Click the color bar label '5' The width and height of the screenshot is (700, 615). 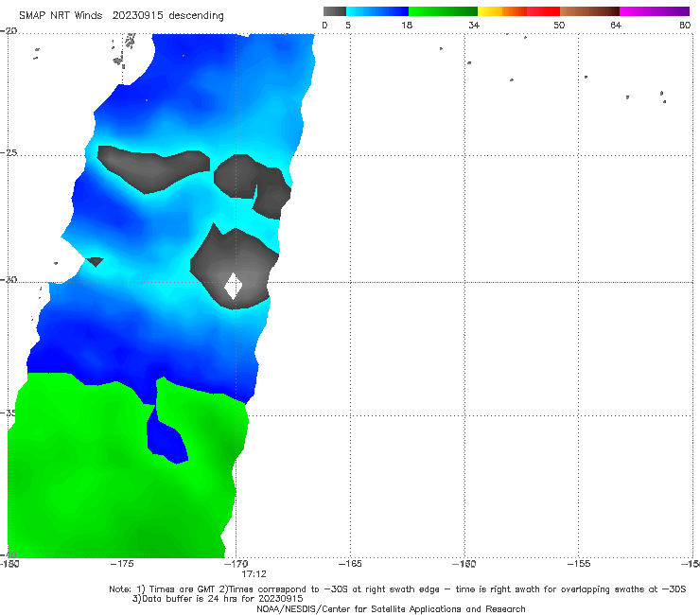pyautogui.click(x=348, y=26)
